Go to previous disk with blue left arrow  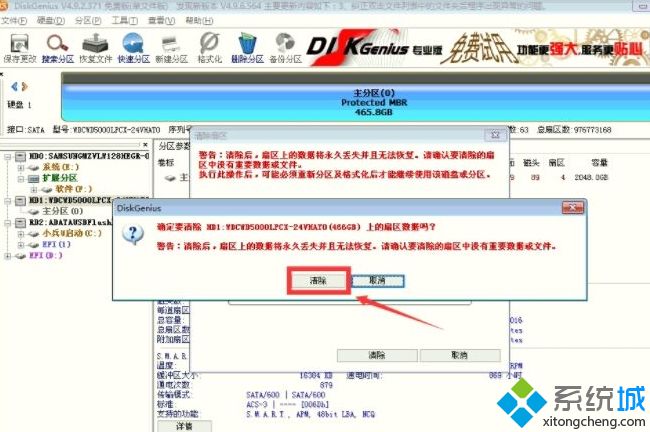click(x=15, y=86)
